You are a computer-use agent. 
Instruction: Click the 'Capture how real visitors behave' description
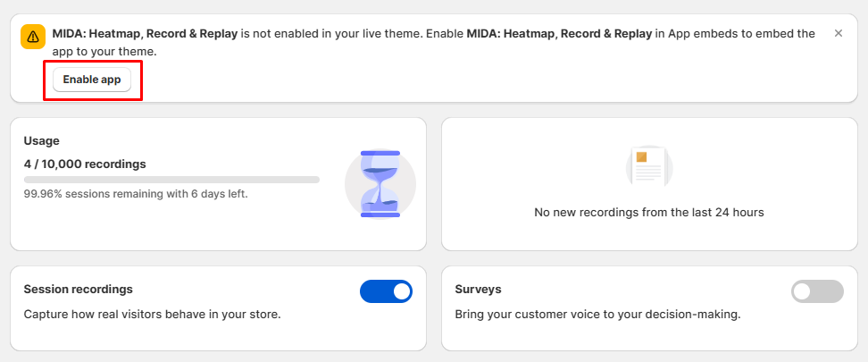tap(152, 314)
